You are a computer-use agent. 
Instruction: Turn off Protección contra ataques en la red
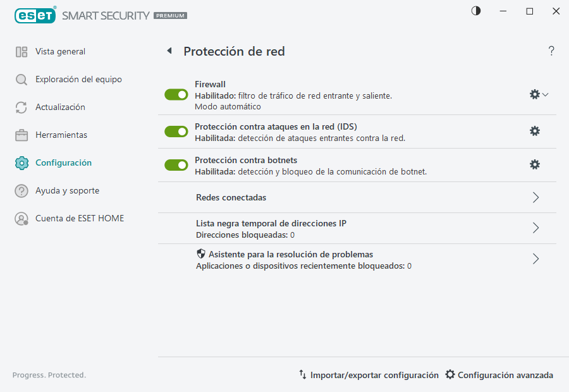point(176,132)
